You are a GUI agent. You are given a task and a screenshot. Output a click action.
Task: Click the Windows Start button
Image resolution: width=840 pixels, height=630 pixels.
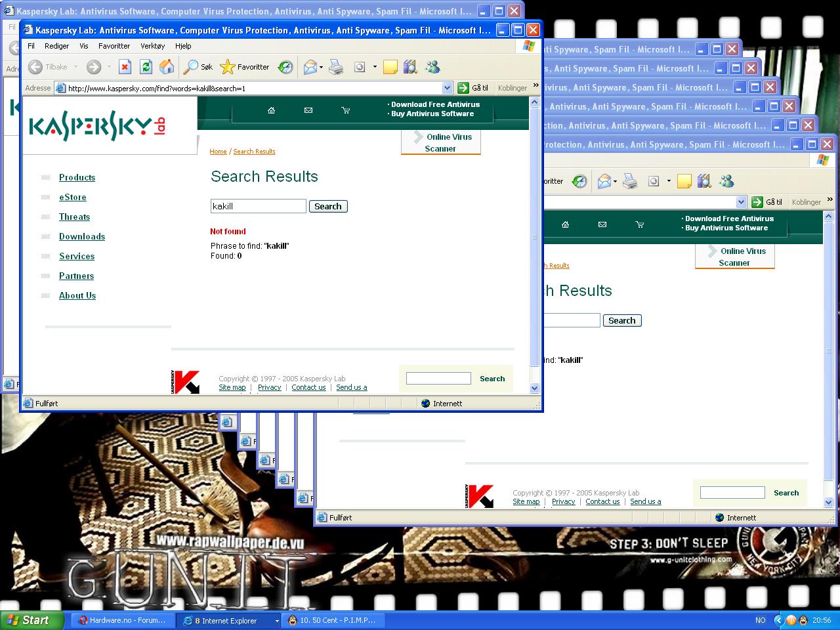click(32, 620)
